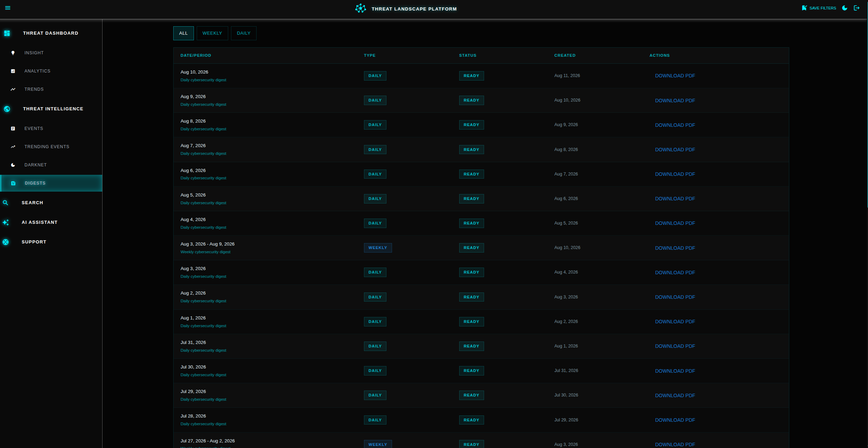Click SAVE FILTERS text link
Image resolution: width=868 pixels, height=448 pixels.
click(x=822, y=8)
